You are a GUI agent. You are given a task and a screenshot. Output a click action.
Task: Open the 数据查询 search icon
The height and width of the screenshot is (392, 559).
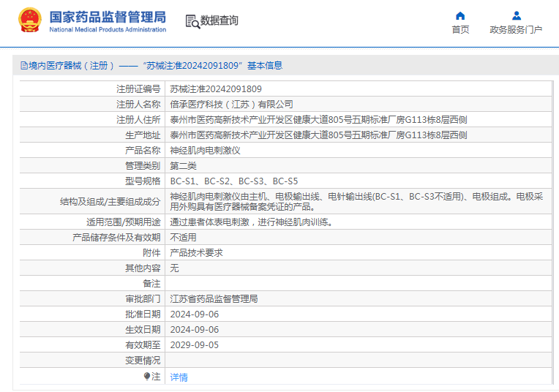click(192, 21)
